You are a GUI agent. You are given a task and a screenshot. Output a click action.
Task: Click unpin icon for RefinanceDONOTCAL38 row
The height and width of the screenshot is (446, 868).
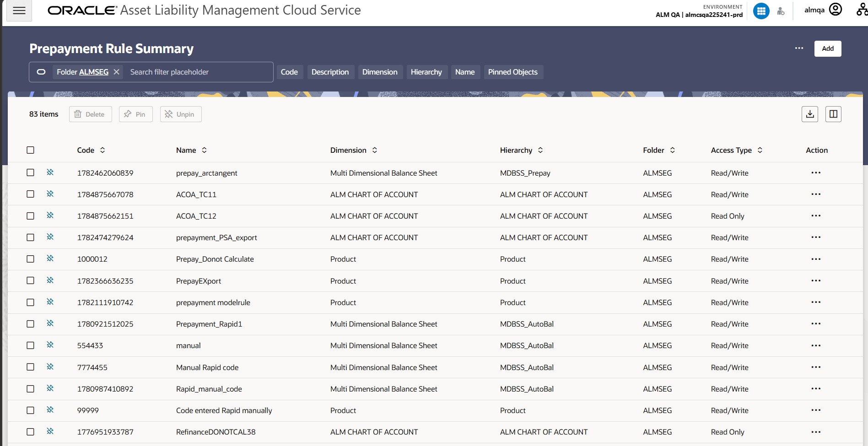[50, 431]
